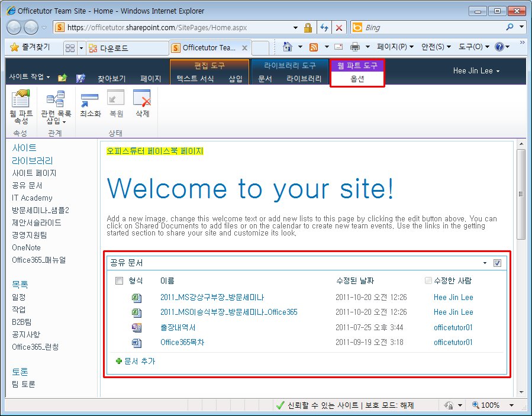
Task: Click the RSS feeds icon
Action: tap(314, 47)
